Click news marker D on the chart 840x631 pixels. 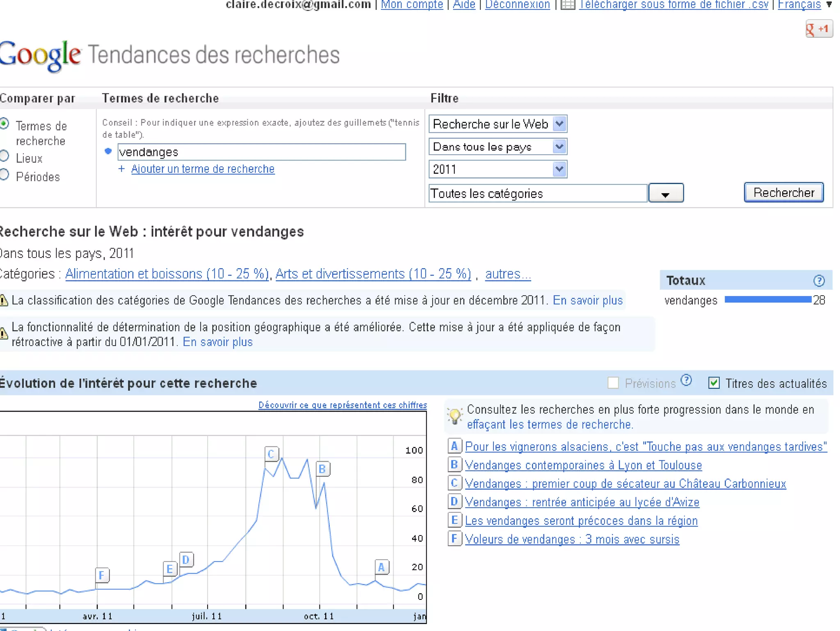point(187,560)
